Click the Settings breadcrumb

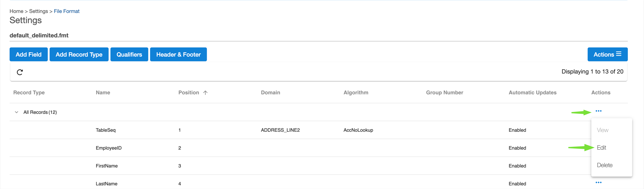coord(38,11)
